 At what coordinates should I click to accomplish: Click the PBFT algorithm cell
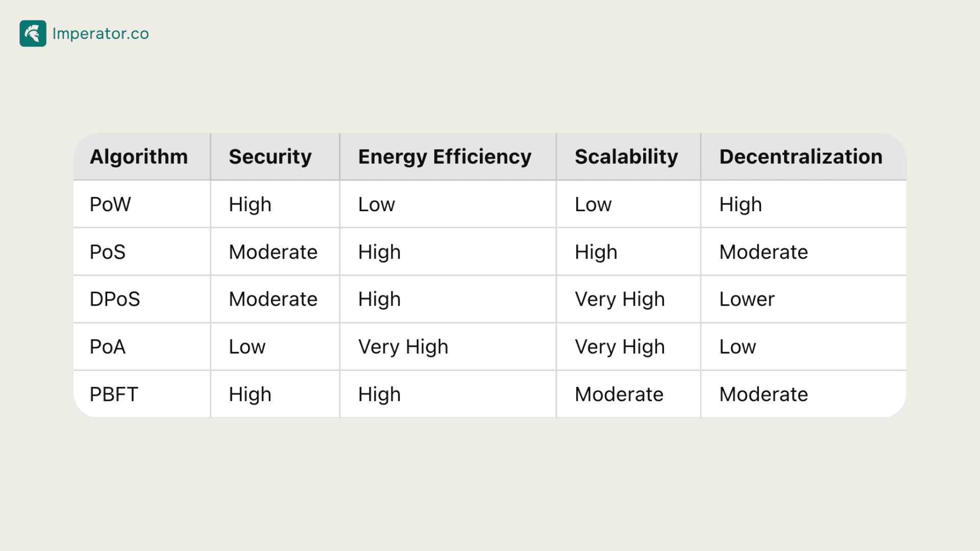[x=142, y=394]
